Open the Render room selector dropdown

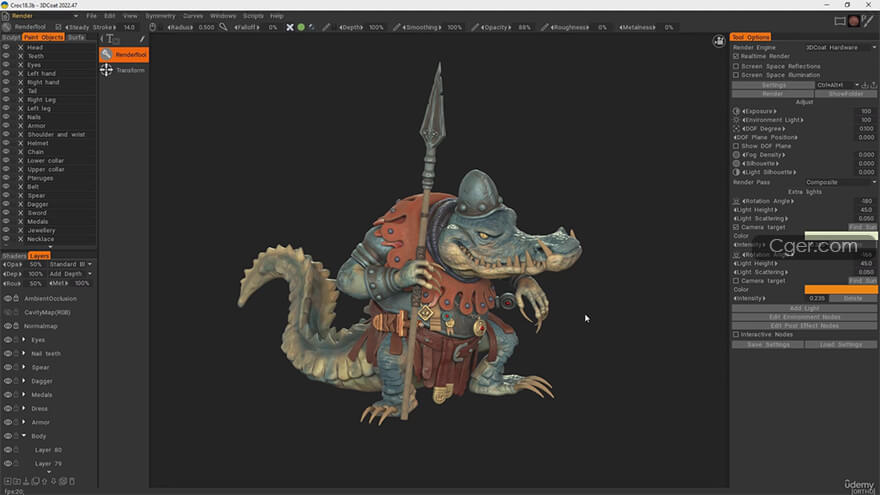(x=45, y=16)
